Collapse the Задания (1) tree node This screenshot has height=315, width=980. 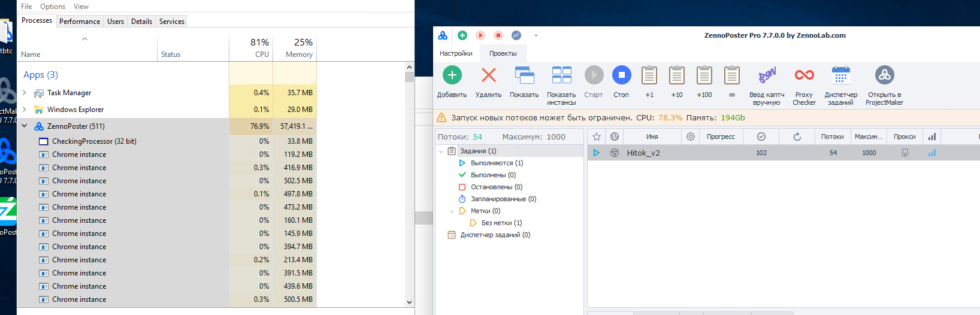[441, 152]
